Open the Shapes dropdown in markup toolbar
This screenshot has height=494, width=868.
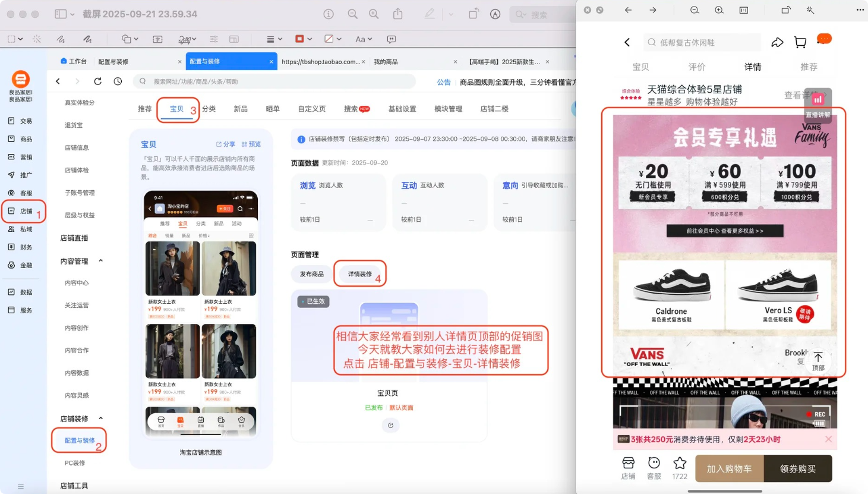click(130, 39)
